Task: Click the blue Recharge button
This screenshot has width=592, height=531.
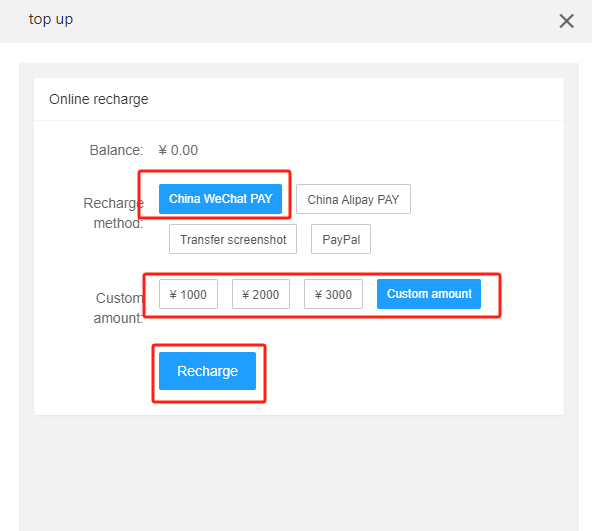Action: tap(207, 371)
